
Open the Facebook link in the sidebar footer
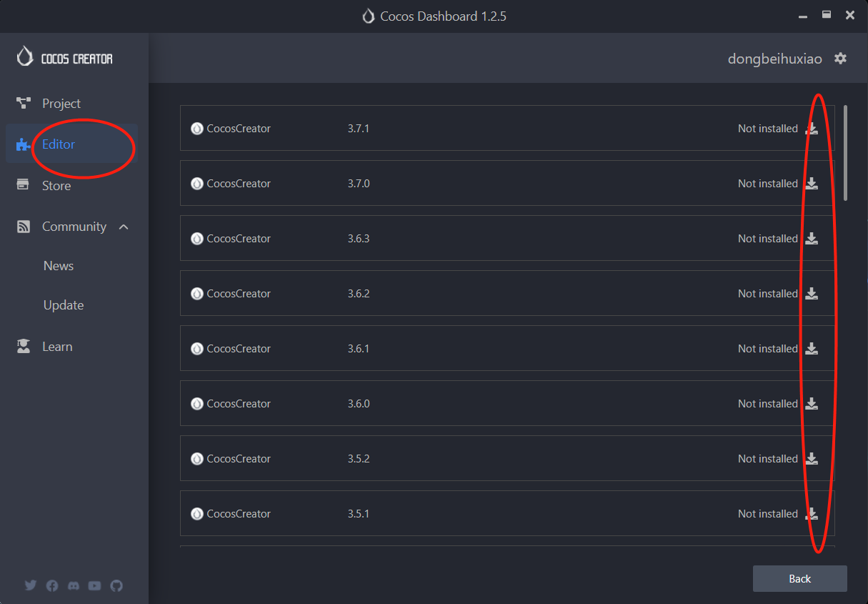tap(52, 585)
